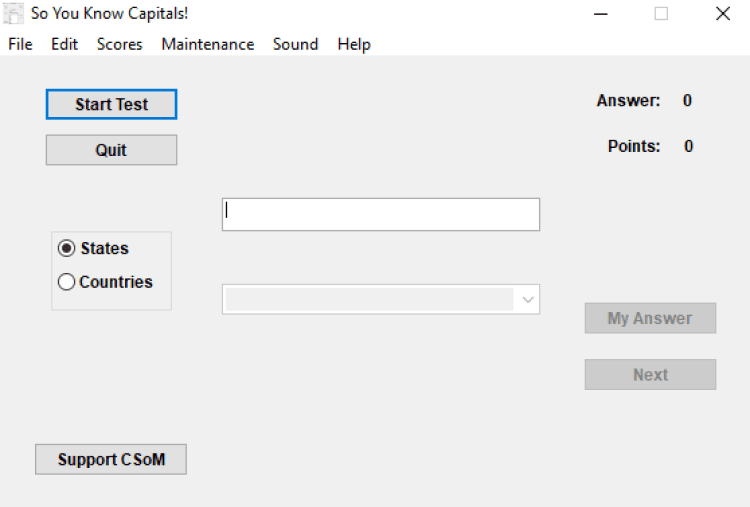Click the Next button
The image size is (750, 507).
pos(650,375)
